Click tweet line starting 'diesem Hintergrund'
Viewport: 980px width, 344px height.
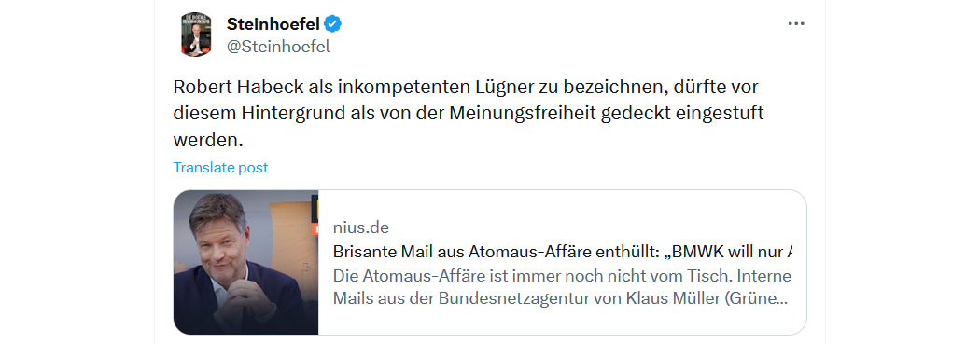pyautogui.click(x=469, y=115)
